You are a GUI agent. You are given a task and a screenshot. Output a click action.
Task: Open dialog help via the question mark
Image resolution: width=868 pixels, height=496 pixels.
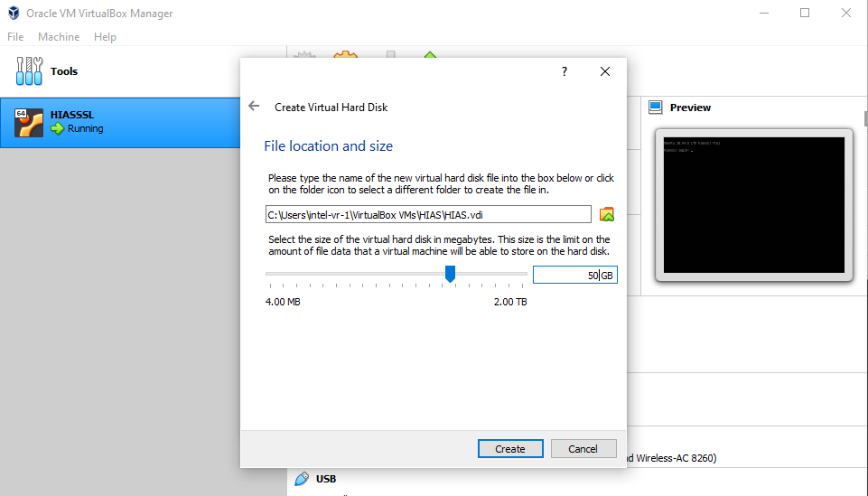[x=565, y=71]
